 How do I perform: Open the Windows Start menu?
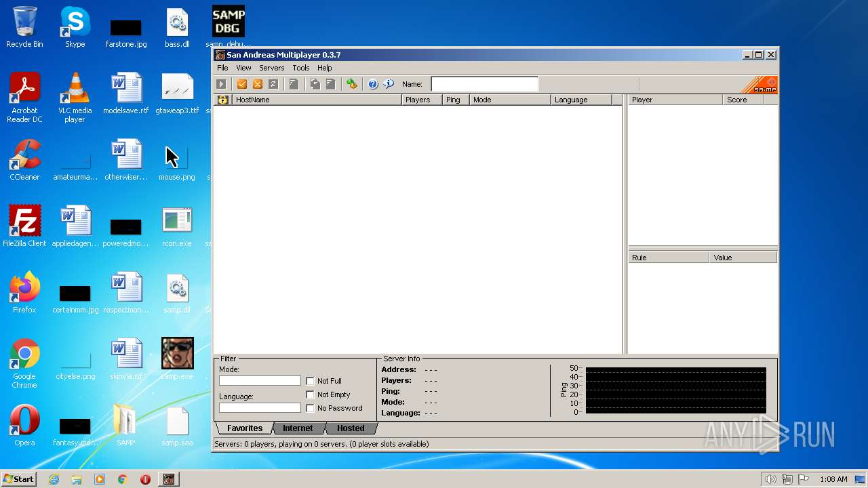[19, 479]
